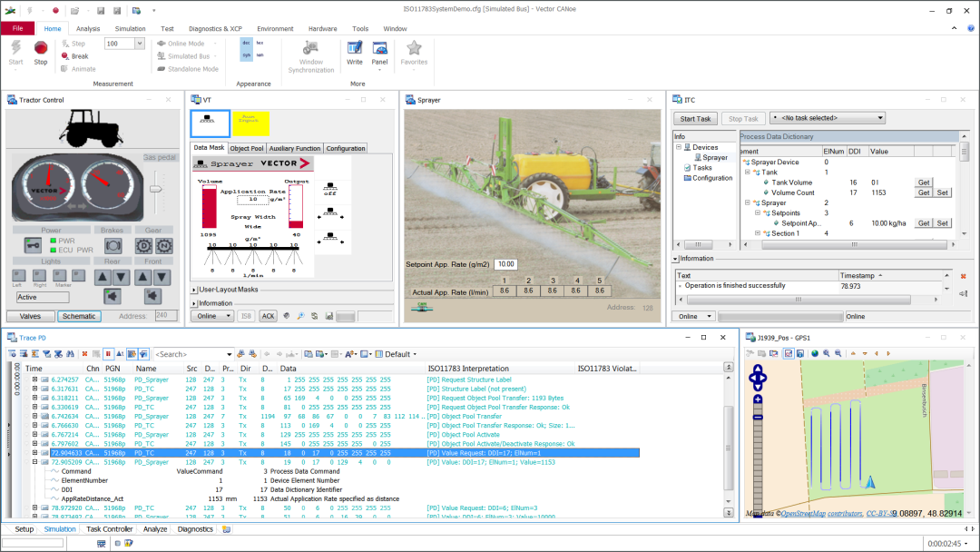Image resolution: width=980 pixels, height=552 pixels.
Task: Click the Stop measurement icon
Action: (x=41, y=49)
